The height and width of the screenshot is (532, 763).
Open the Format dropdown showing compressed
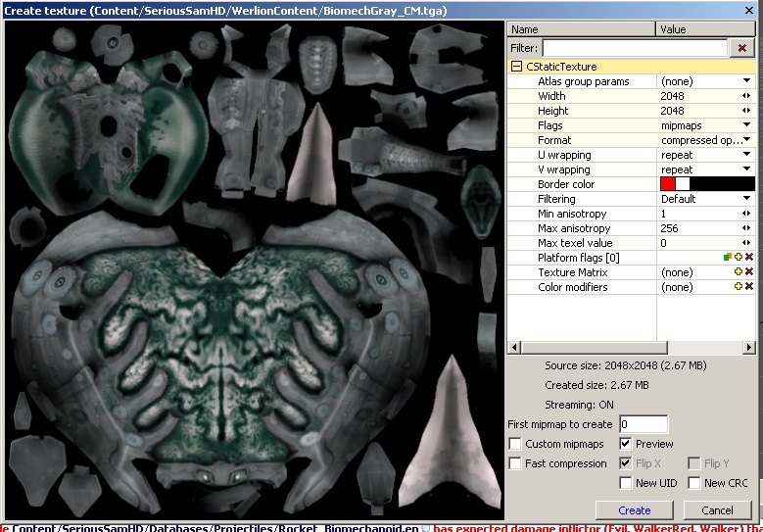(x=747, y=140)
